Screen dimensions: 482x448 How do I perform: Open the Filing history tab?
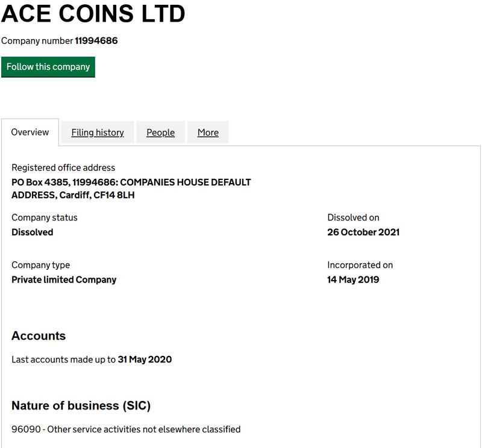pyautogui.click(x=98, y=132)
